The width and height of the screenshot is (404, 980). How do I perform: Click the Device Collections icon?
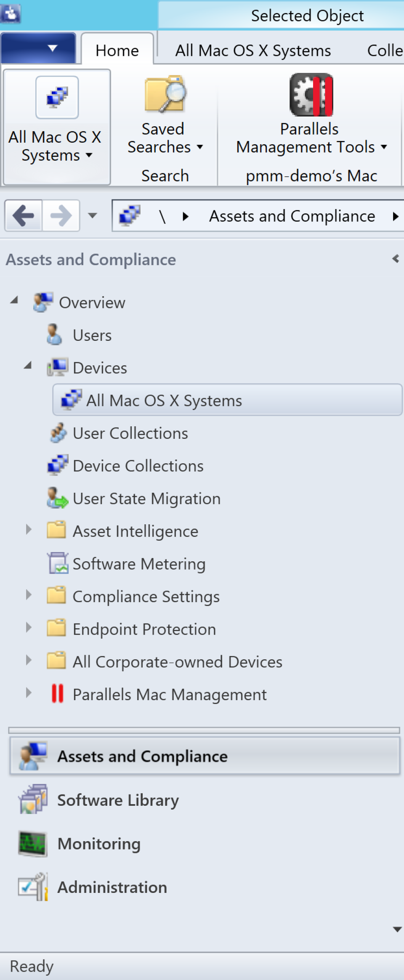pos(58,465)
